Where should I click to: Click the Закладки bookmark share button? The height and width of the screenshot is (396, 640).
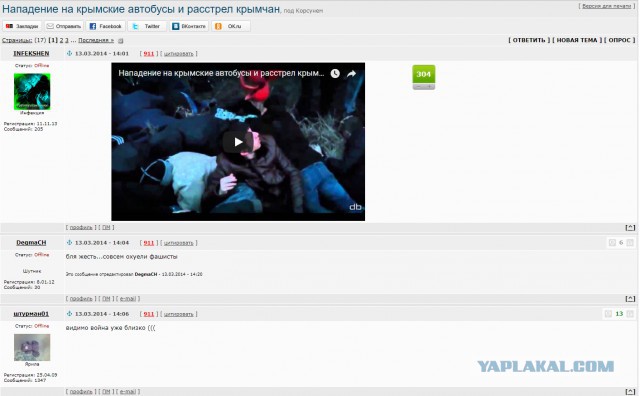tap(22, 26)
